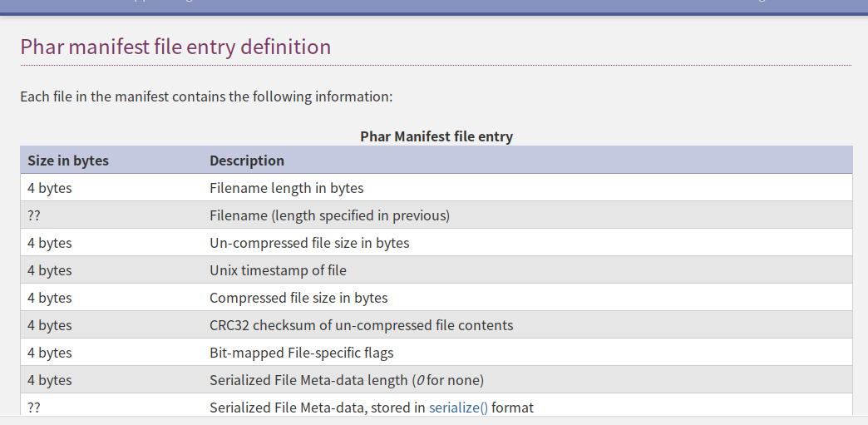Click 'Compressed file size in bytes' cell

(298, 298)
